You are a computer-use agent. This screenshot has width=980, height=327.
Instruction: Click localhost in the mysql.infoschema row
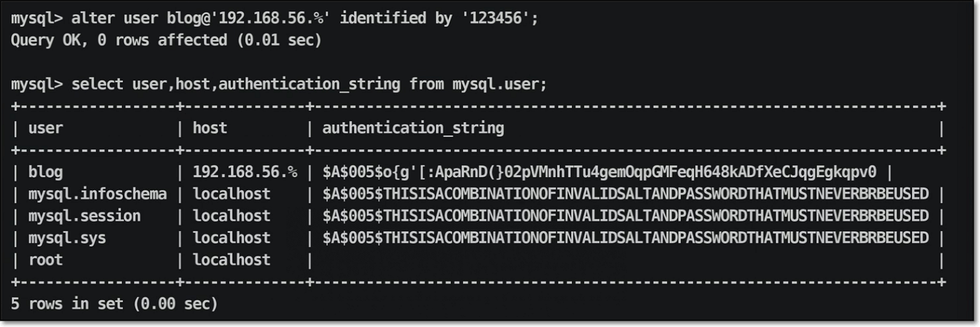point(232,194)
